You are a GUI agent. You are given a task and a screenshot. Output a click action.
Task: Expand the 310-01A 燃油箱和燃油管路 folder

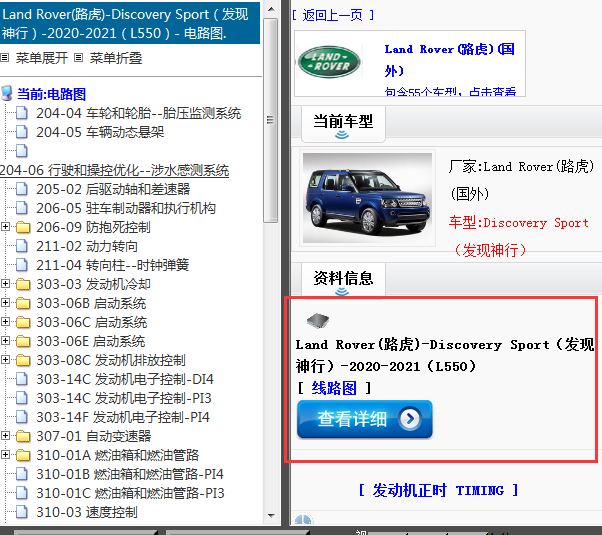pyautogui.click(x=5, y=455)
